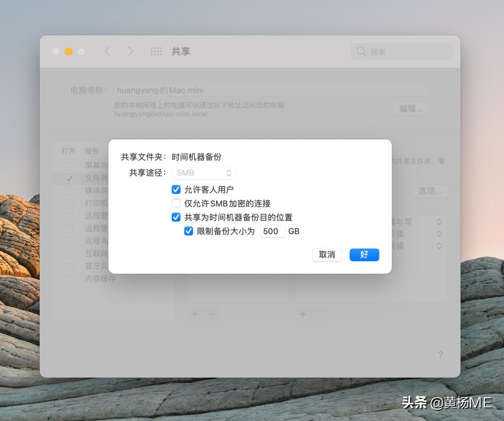Screen dimensions: 504x421
Task: Click the 好 button to confirm
Action: (364, 255)
